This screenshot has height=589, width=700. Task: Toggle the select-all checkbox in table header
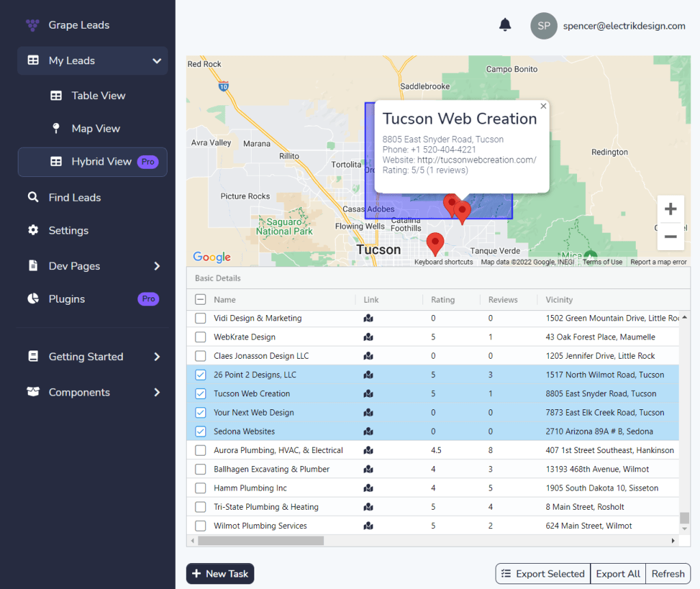(200, 299)
